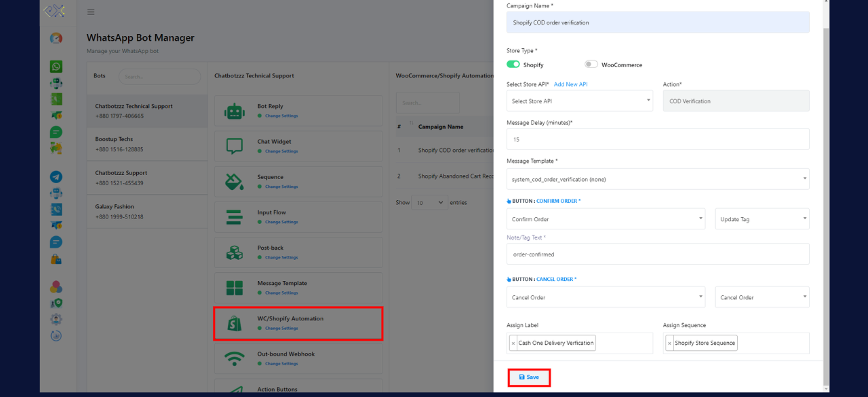Select the Chatbotzzz Technical Support bot
Image resolution: width=868 pixels, height=397 pixels.
147,111
